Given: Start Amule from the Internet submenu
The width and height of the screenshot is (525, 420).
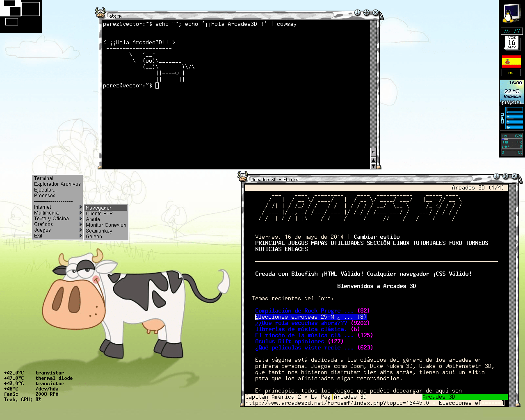Looking at the screenshot, I should (106, 219).
